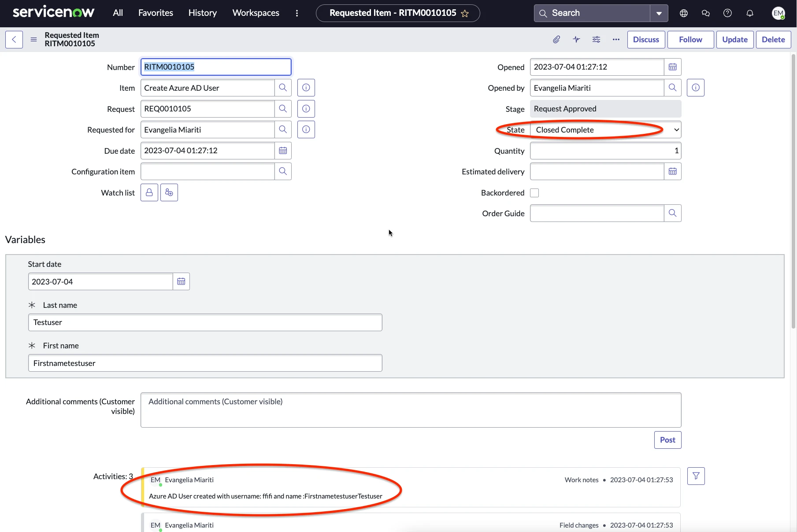Open the activity stream pulse icon

coord(576,40)
